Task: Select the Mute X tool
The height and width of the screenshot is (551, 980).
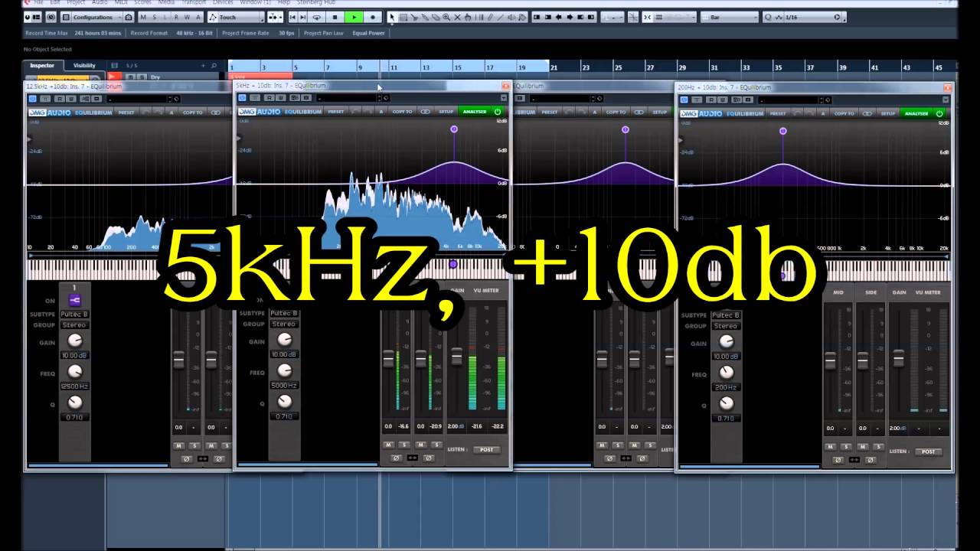Action: click(x=457, y=17)
